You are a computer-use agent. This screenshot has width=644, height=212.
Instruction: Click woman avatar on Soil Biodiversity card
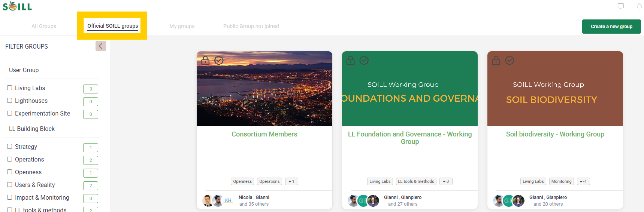(518, 201)
